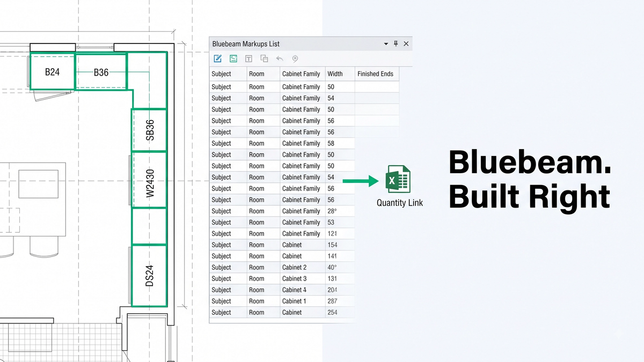Select the width cell showing 287
The image size is (644, 362).
[x=340, y=301]
